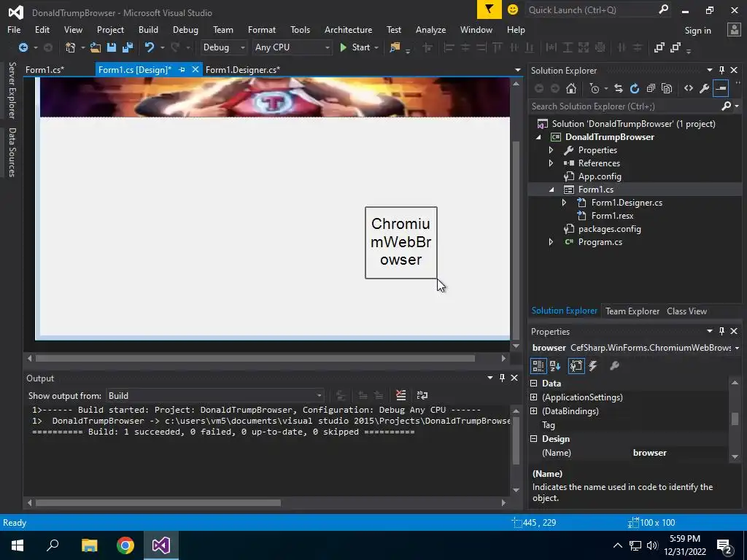This screenshot has height=560, width=747.
Task: Toggle Alphabetical sort in Properties panel
Action: (555, 366)
